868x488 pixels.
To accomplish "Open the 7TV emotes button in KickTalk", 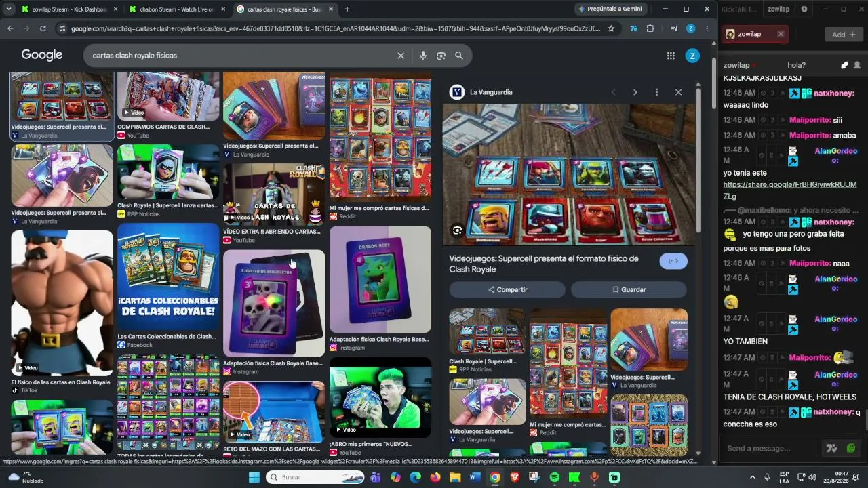I will 831,448.
